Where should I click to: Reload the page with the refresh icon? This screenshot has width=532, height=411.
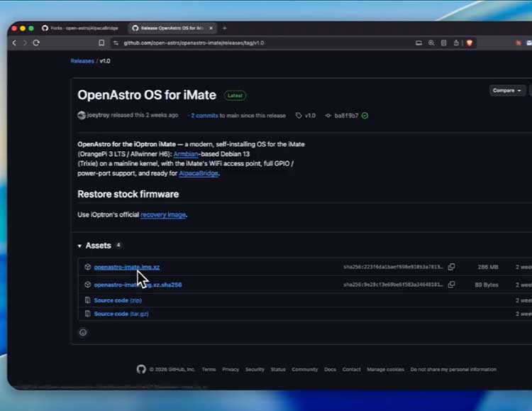(x=36, y=43)
